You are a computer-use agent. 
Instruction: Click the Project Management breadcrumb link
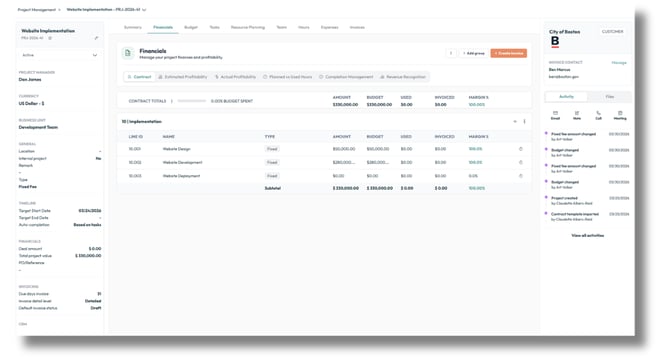click(x=37, y=9)
